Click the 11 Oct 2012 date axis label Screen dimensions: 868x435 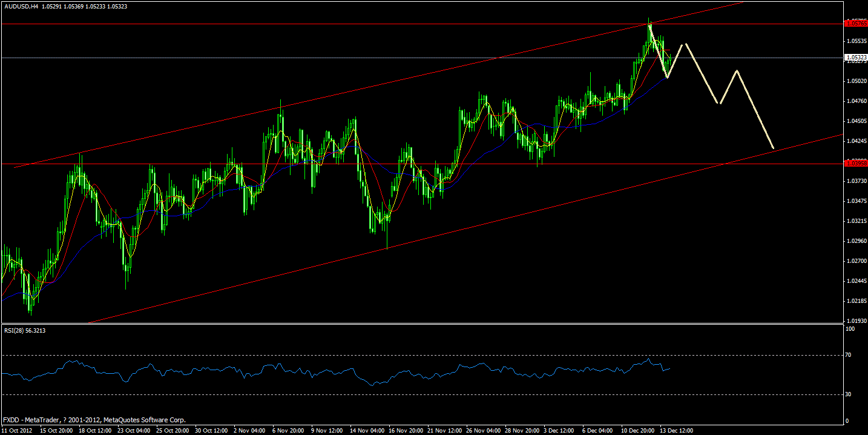coord(18,430)
